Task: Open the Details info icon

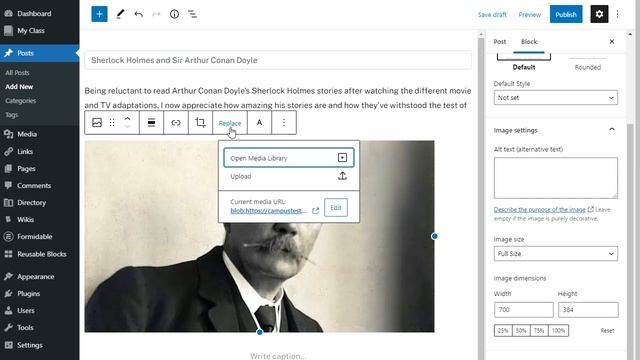Action: coord(174,14)
